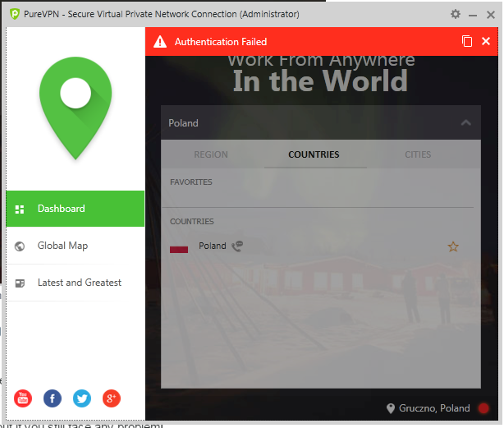Screen dimensions: 504x428
Task: Click the red connection status indicator
Action: click(x=483, y=408)
